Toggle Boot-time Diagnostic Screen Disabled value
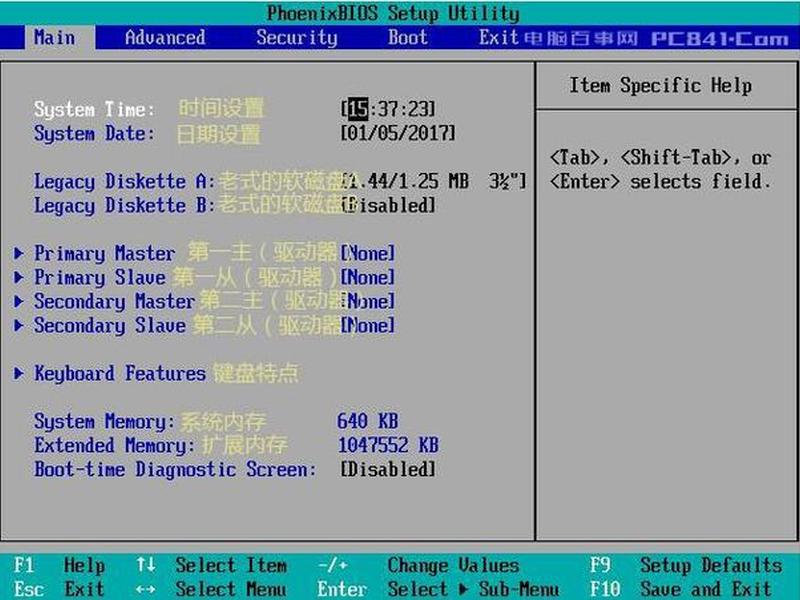 [x=388, y=469]
